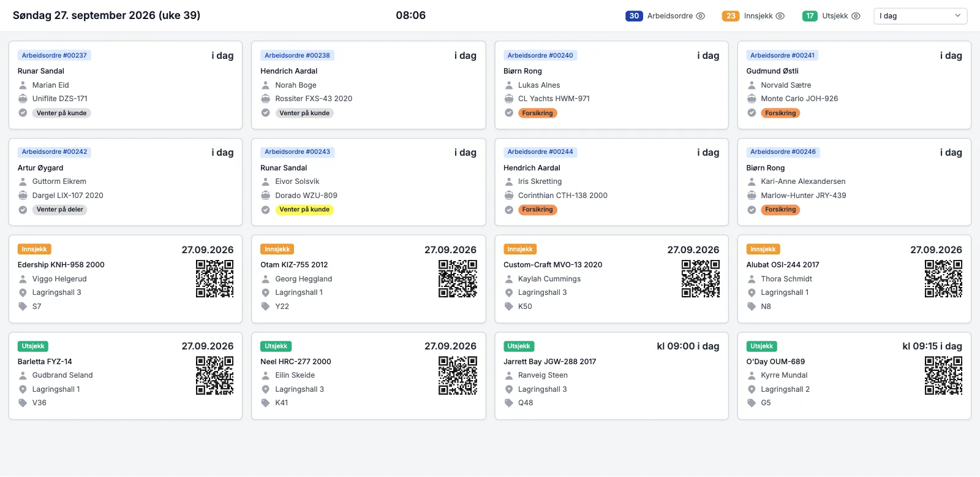Click the tag icon beside S7
The height and width of the screenshot is (477, 980).
(x=23, y=307)
